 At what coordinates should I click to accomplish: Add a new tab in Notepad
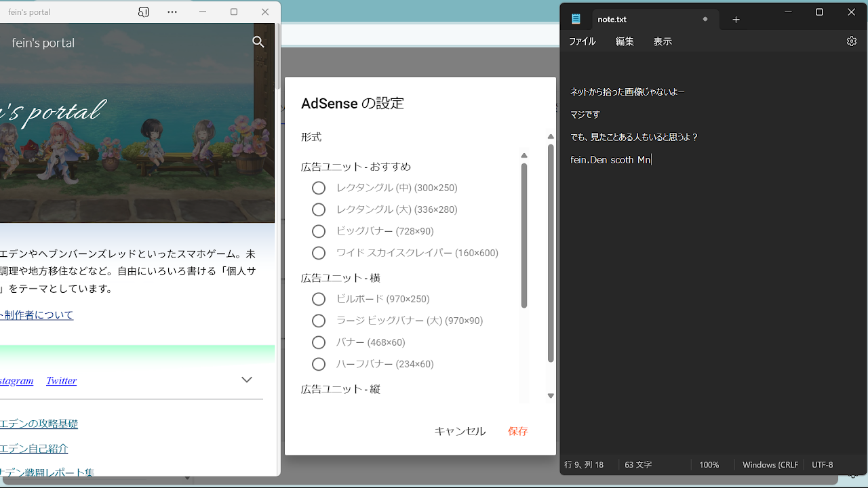pyautogui.click(x=736, y=20)
